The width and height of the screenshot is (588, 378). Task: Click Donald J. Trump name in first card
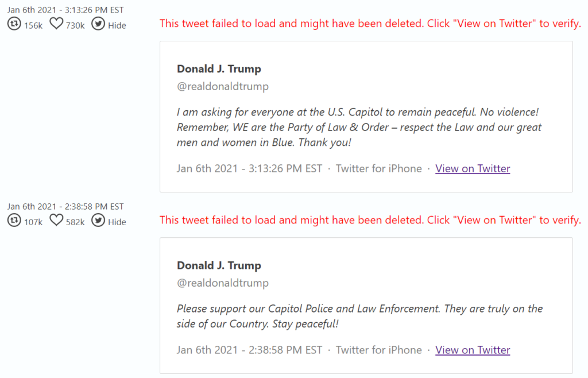pyautogui.click(x=219, y=69)
